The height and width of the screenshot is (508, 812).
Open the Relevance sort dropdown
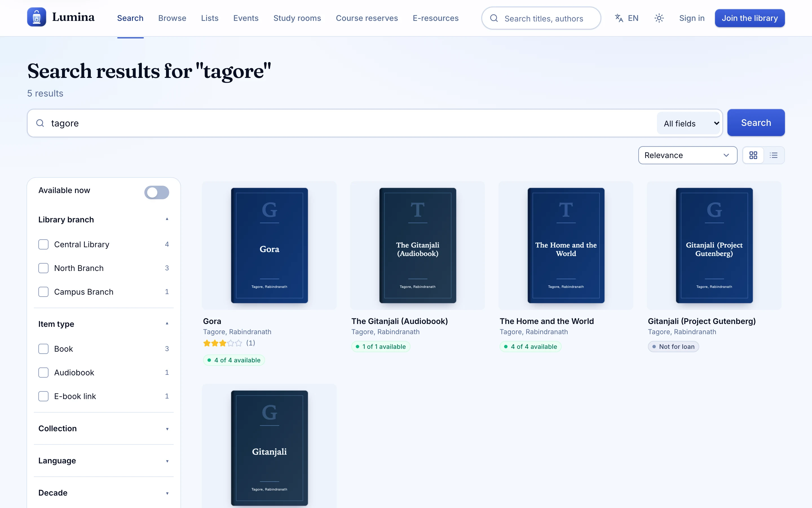coord(687,155)
